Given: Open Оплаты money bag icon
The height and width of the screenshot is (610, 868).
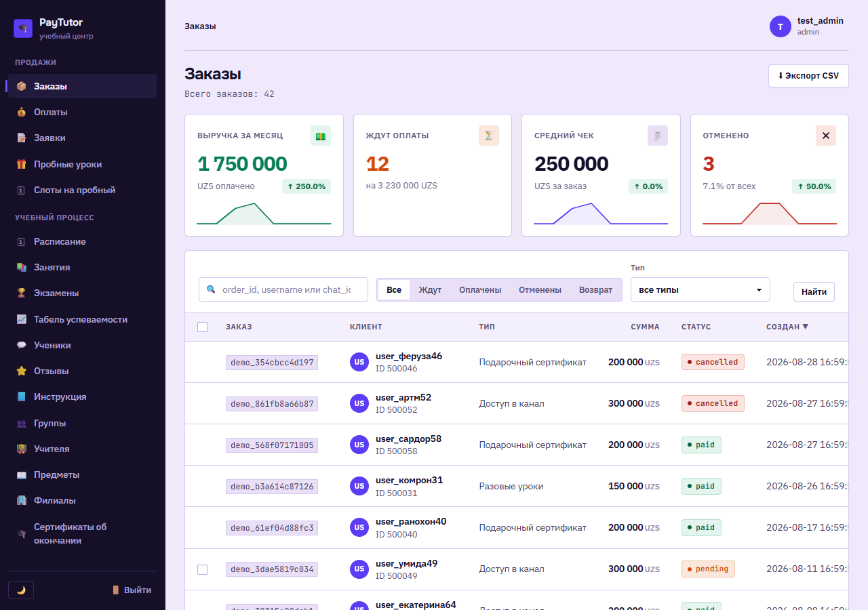Looking at the screenshot, I should point(21,112).
